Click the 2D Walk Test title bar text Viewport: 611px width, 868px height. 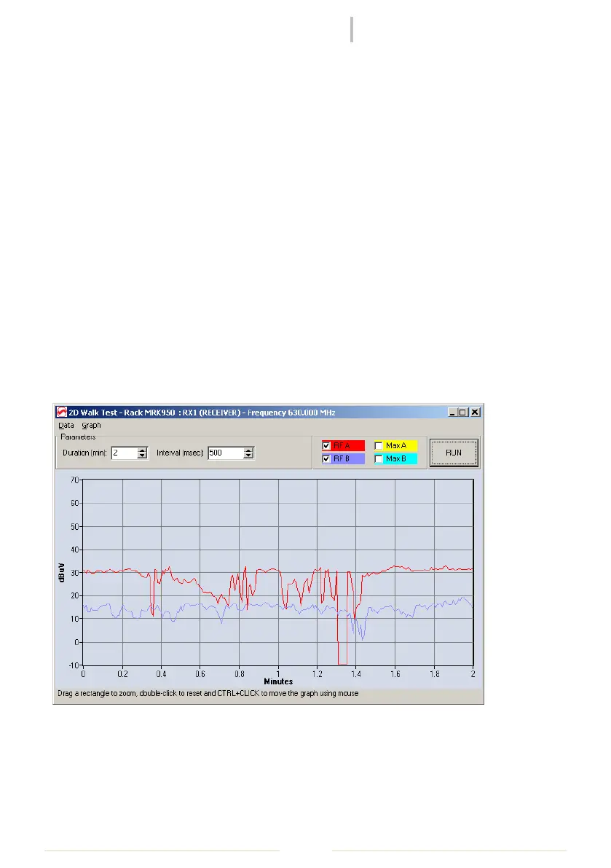[x=202, y=413]
